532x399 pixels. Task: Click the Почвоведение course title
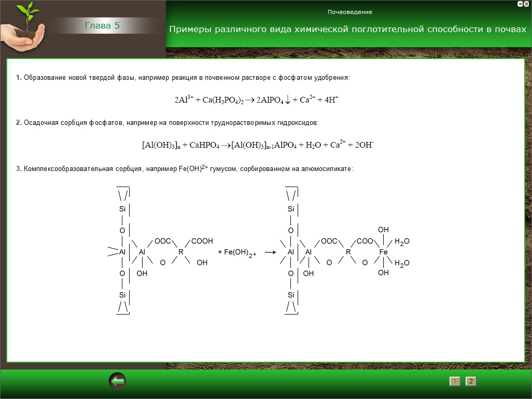(349, 12)
